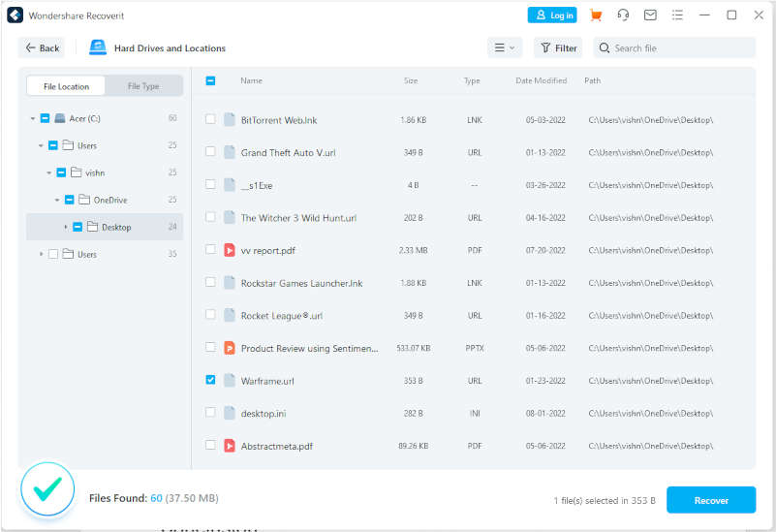Switch to the File Type tab
This screenshot has width=776, height=532.
143,86
